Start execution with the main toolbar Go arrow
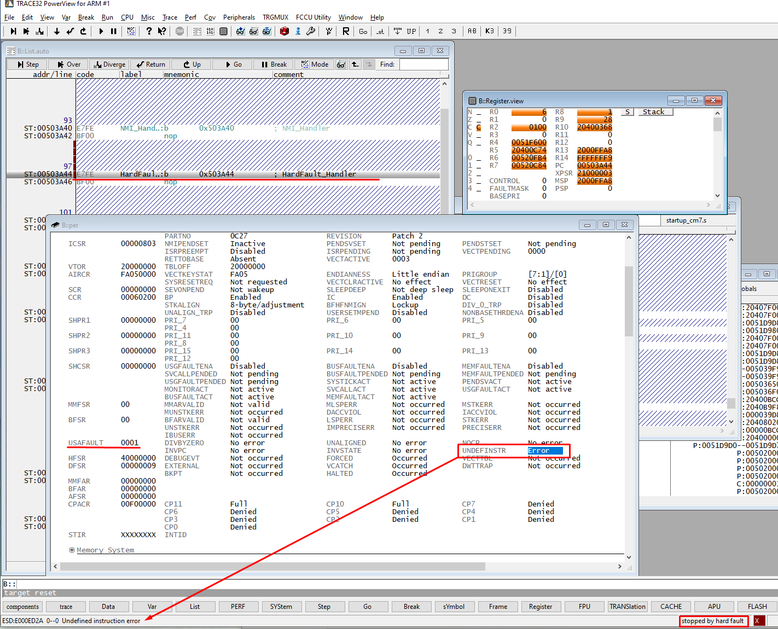This screenshot has width=778, height=629. coord(101,31)
